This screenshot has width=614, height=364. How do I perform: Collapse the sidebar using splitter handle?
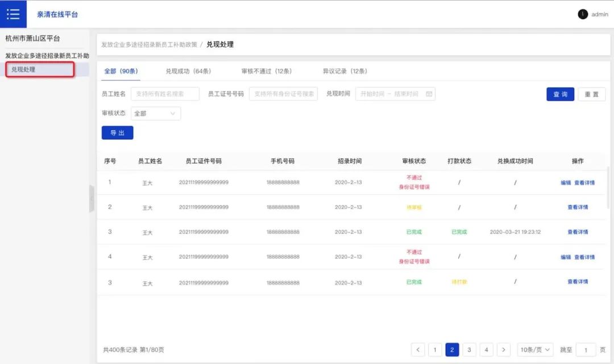(92, 198)
